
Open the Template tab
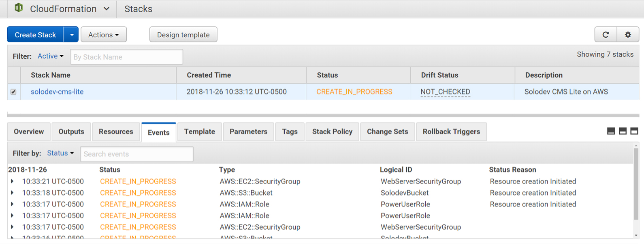coord(200,131)
